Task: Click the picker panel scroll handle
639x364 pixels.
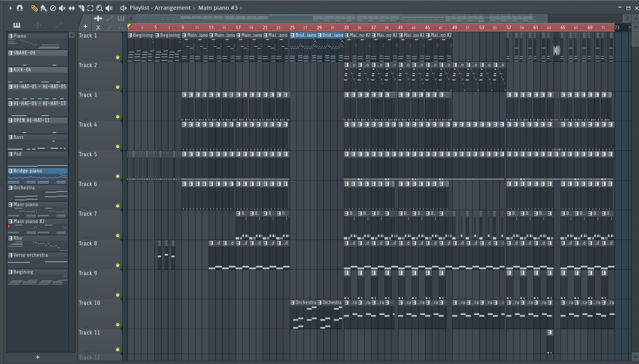Action: pyautogui.click(x=72, y=35)
